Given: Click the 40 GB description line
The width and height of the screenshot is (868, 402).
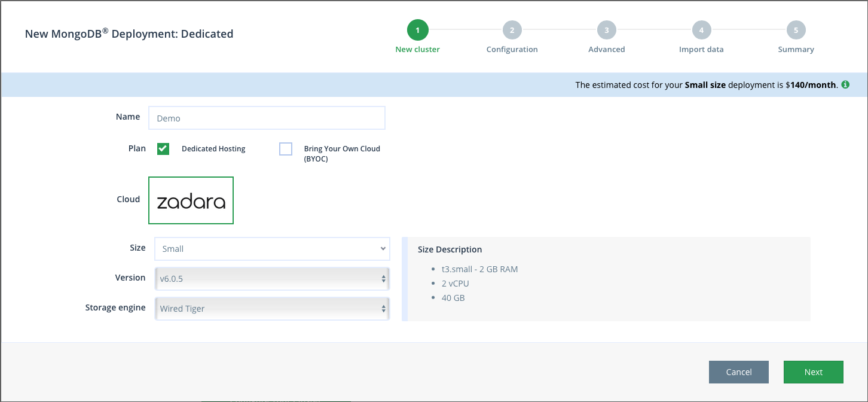Looking at the screenshot, I should pyautogui.click(x=453, y=298).
